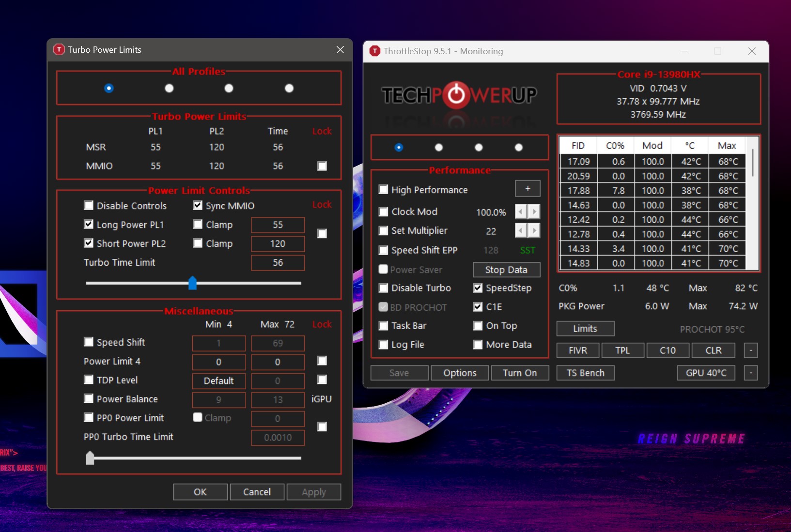Check the Power Limit Controls Lock checkbox
The image size is (791, 532).
tap(322, 233)
